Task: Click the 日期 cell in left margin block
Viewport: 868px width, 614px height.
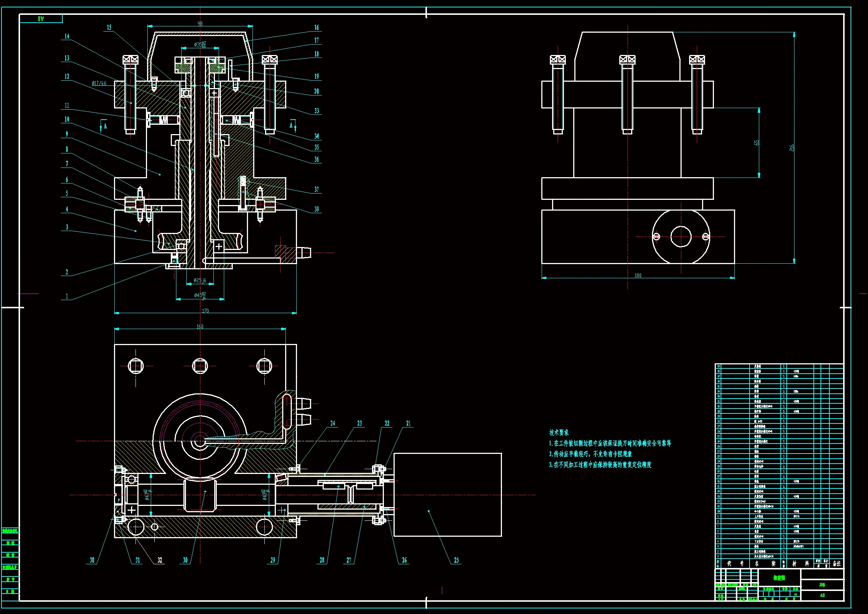Action: coord(10,591)
